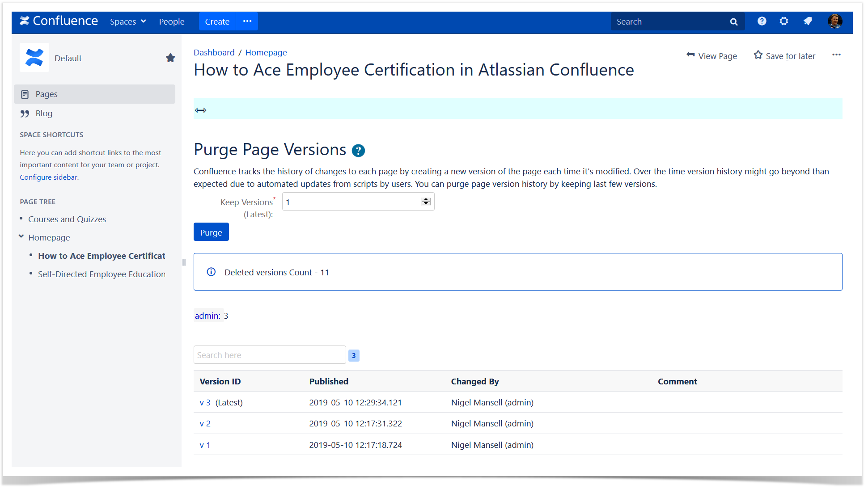This screenshot has width=868, height=489.
Task: Open the Default space link
Action: 68,58
